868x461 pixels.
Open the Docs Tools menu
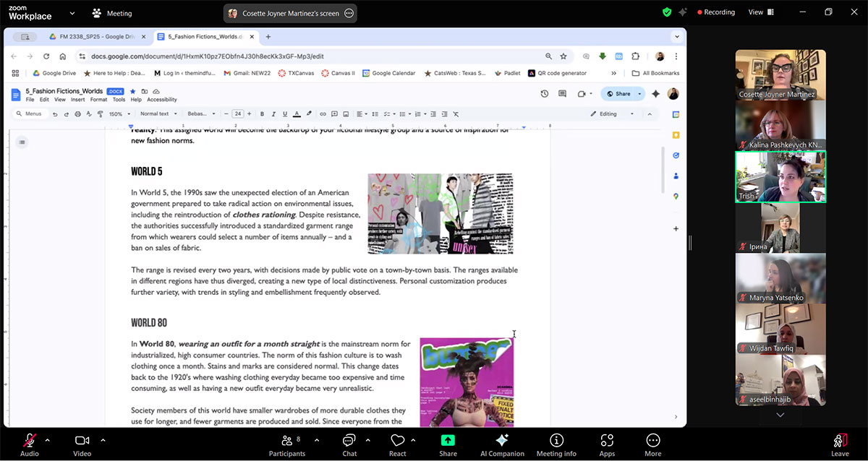(119, 100)
